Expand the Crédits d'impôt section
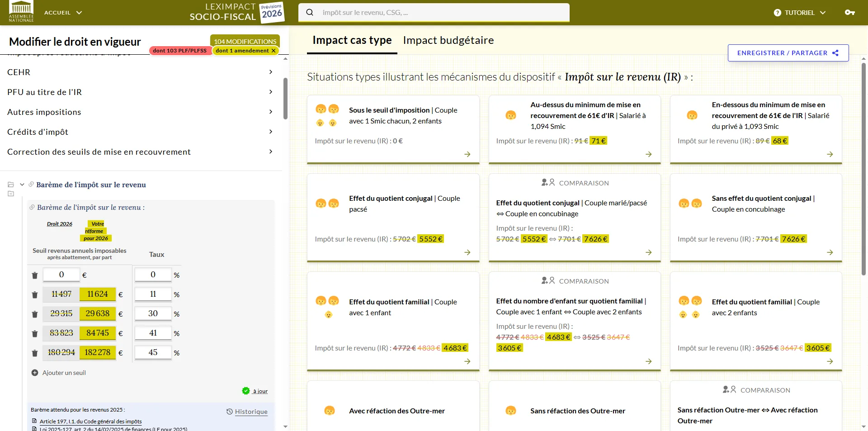 [x=270, y=132]
